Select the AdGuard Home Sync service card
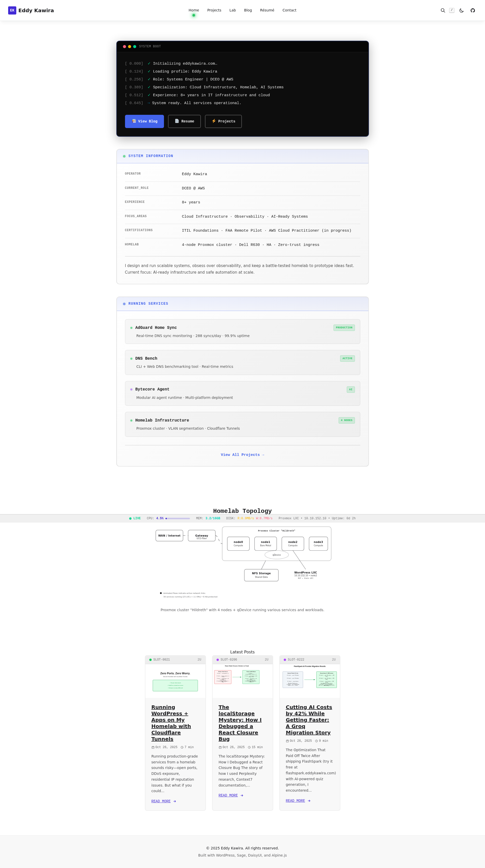Image resolution: width=485 pixels, height=868 pixels. [x=242, y=332]
